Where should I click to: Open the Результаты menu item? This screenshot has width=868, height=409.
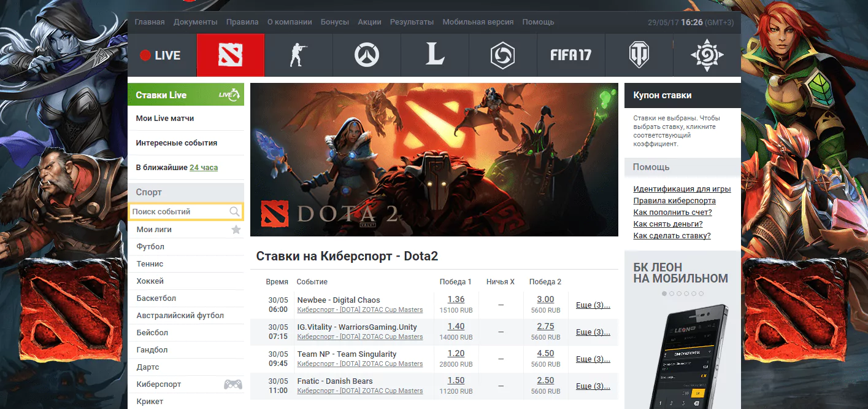point(412,21)
